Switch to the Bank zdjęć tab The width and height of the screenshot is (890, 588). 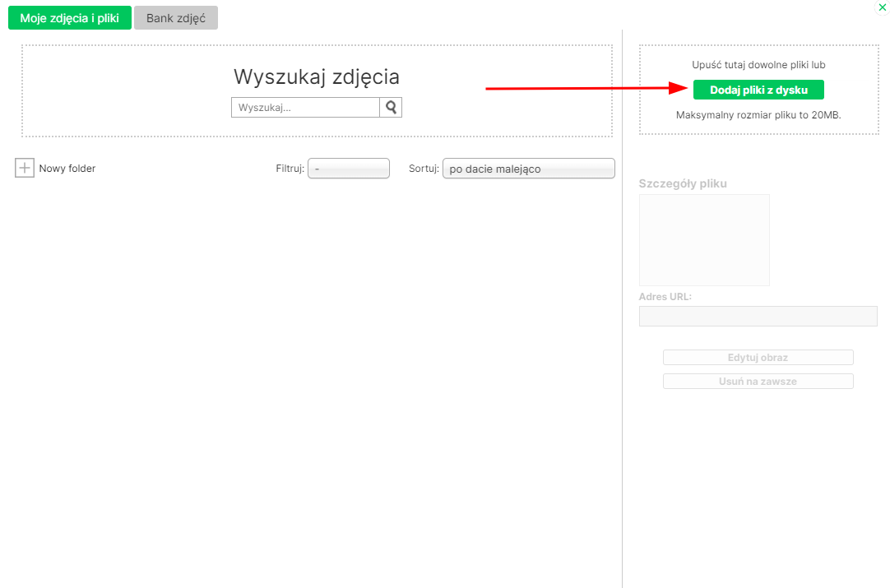(176, 18)
